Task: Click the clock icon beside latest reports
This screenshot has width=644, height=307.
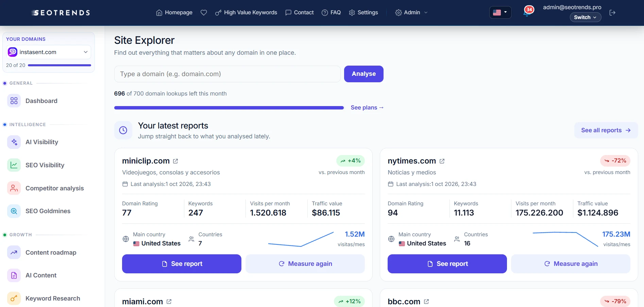Action: pos(123,130)
